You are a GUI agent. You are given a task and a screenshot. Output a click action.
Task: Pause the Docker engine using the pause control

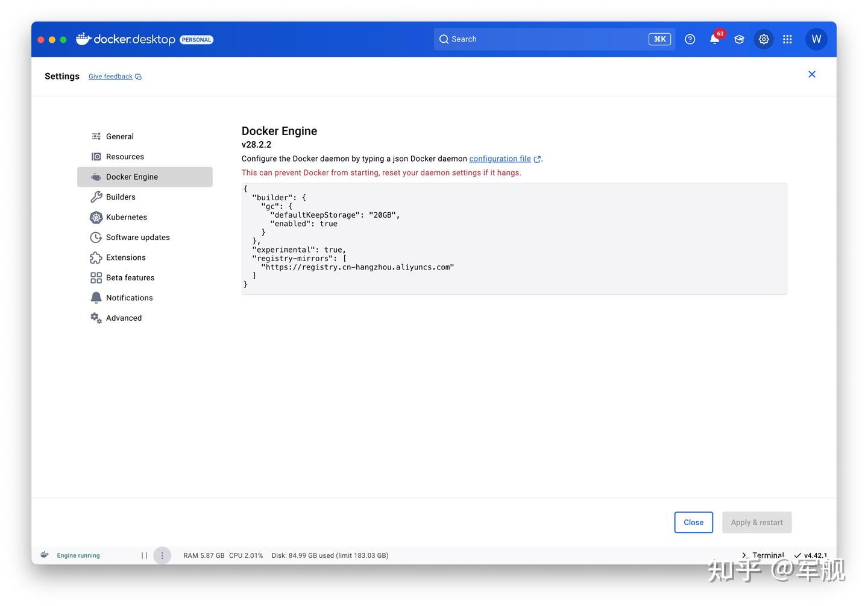pos(144,555)
